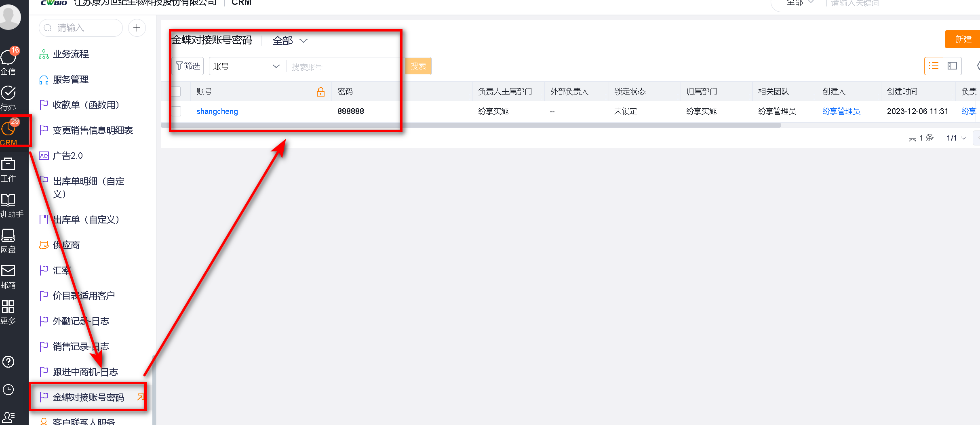The image size is (980, 425).
Task: Click the 2023-12-06 11:31 cell
Action: pos(917,111)
